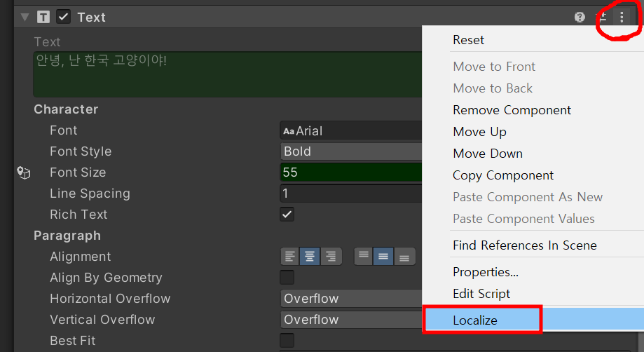Click the Font property label
The width and height of the screenshot is (644, 352).
click(63, 130)
